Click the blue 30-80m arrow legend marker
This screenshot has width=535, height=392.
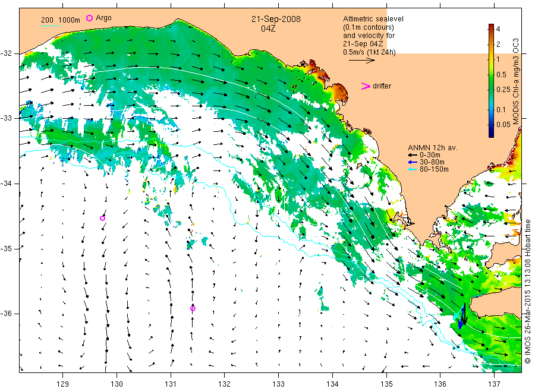click(413, 162)
